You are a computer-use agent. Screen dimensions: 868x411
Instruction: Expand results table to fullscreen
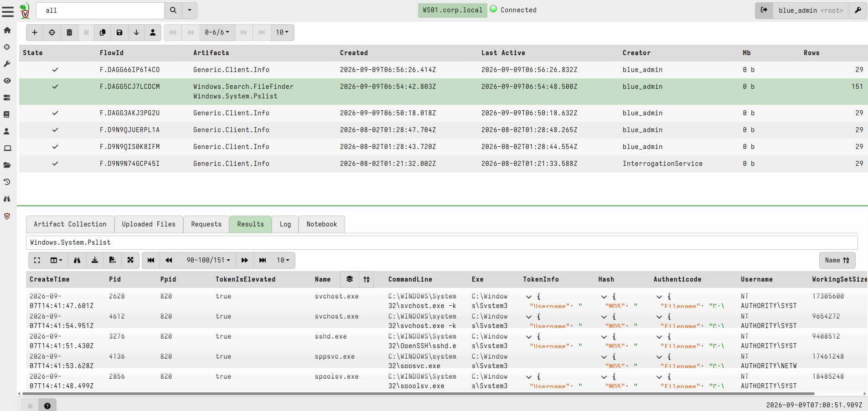coord(37,260)
